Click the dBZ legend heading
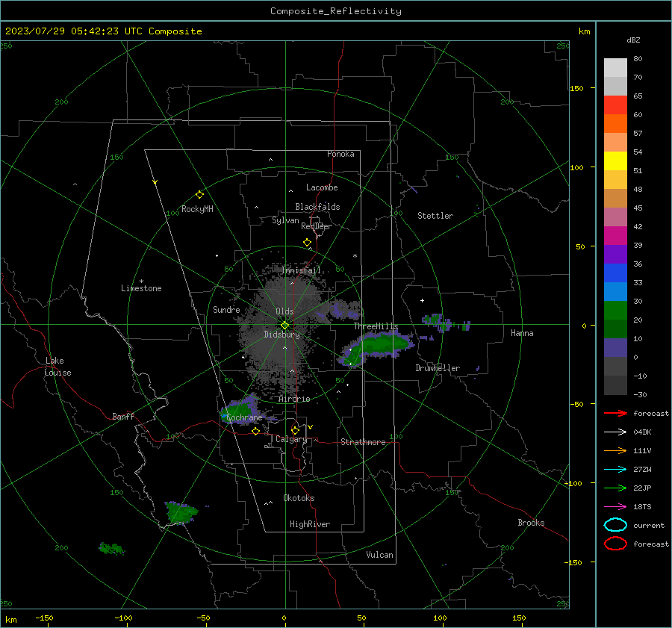This screenshot has height=628, width=672. click(633, 40)
